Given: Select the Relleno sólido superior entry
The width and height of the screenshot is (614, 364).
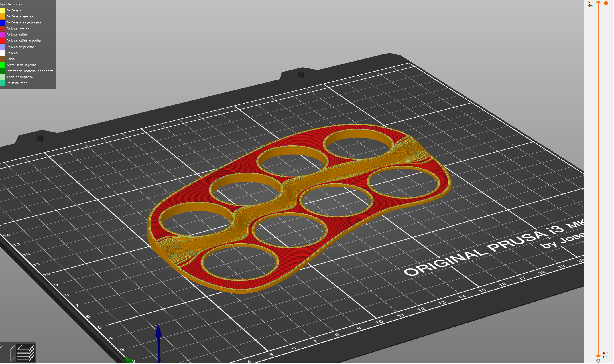Looking at the screenshot, I should click(24, 41).
